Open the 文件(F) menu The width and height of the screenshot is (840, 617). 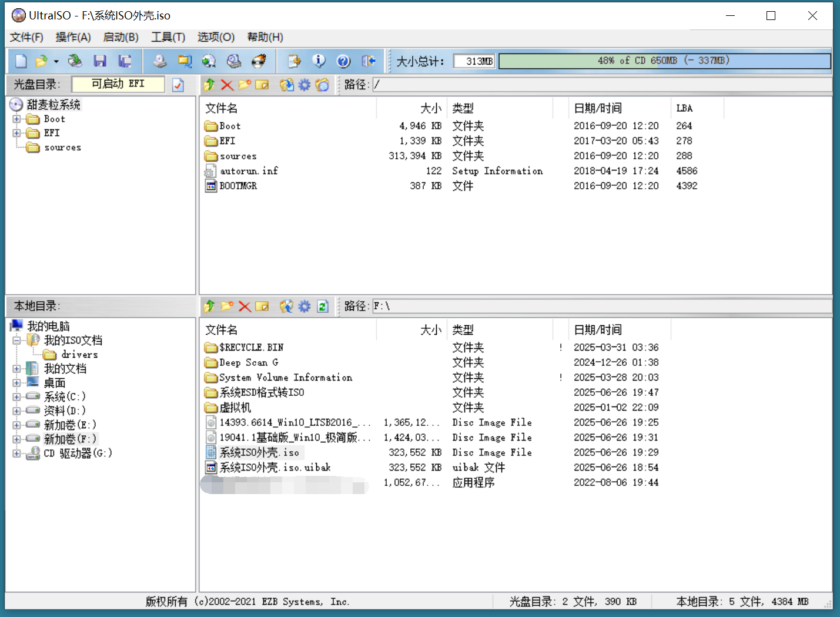26,37
